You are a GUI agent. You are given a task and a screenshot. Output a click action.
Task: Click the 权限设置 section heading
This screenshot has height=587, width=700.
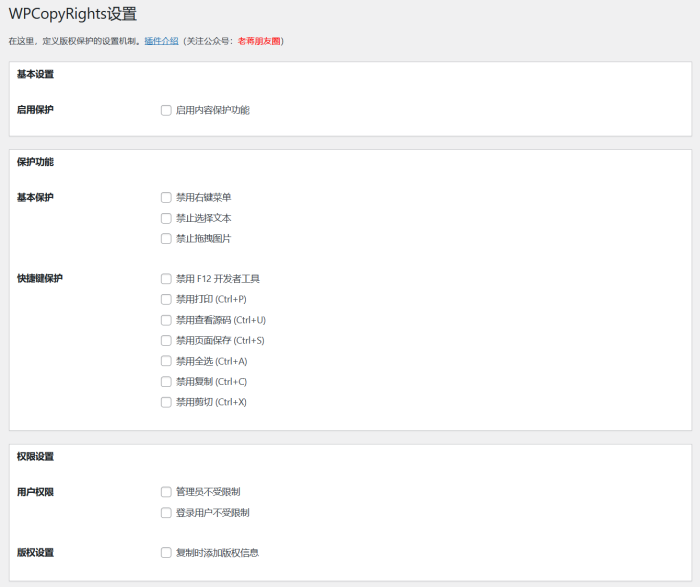pyautogui.click(x=35, y=457)
